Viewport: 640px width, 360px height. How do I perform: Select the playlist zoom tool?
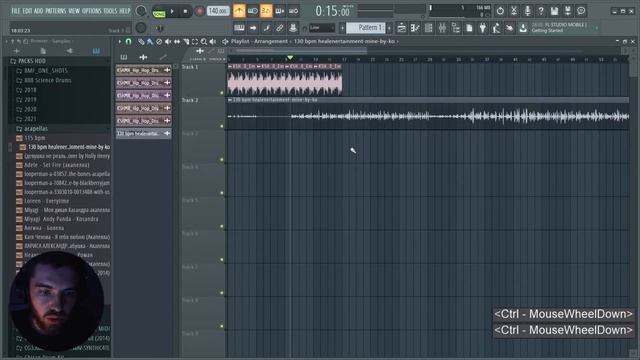pyautogui.click(x=204, y=41)
